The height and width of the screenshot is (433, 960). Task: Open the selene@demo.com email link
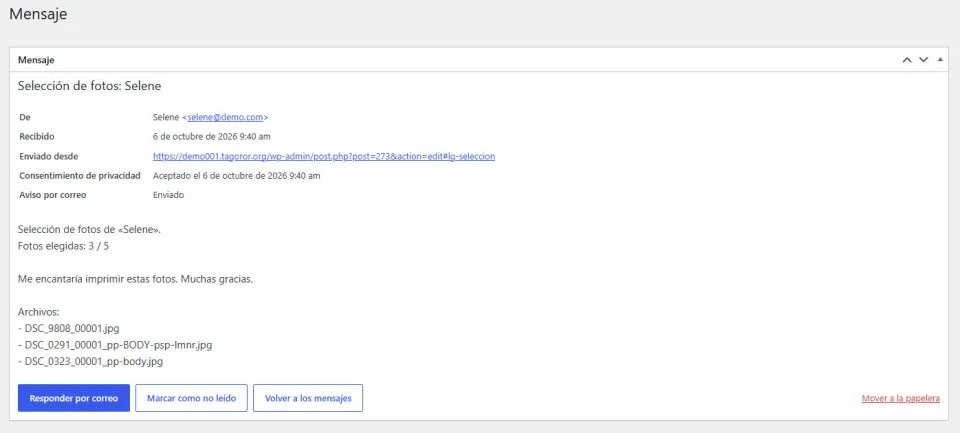pos(225,117)
